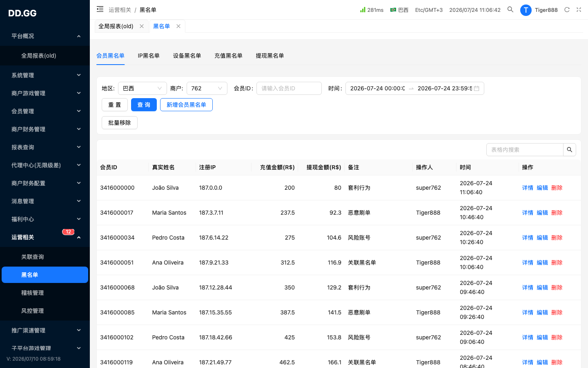Focus the 表格内搜索 input

525,150
